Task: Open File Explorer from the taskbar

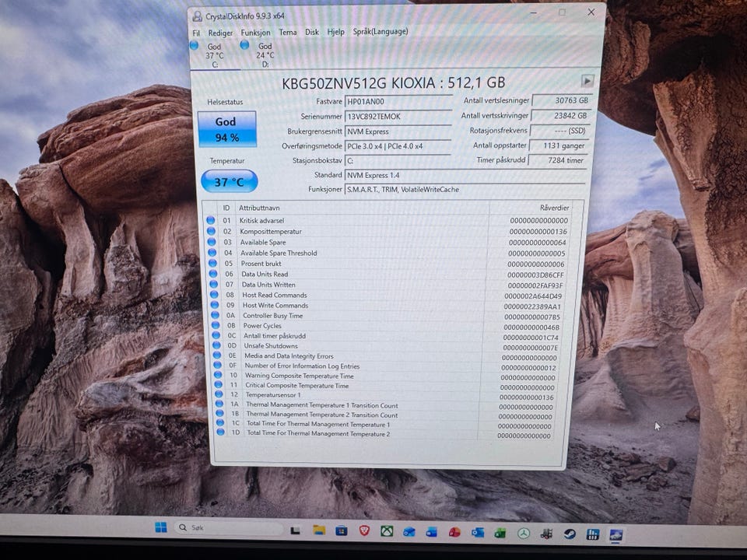Action: click(319, 530)
